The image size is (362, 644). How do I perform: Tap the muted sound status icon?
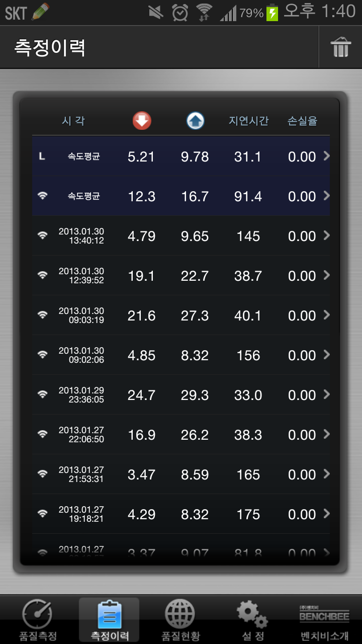tap(156, 12)
